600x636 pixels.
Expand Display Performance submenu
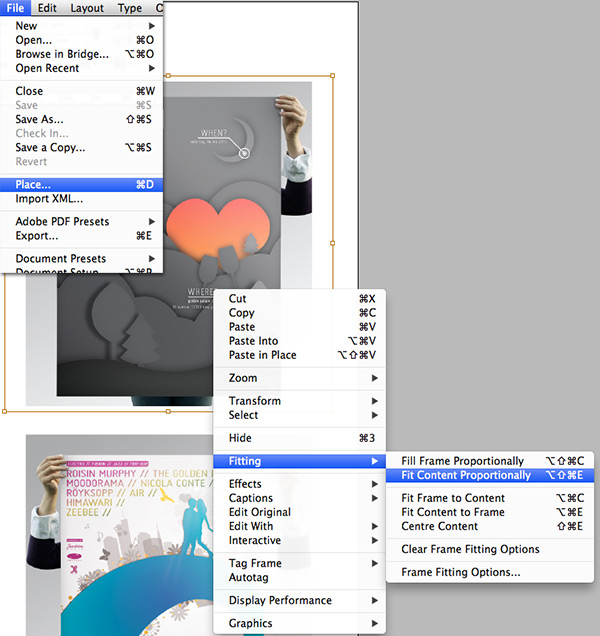pos(299,600)
